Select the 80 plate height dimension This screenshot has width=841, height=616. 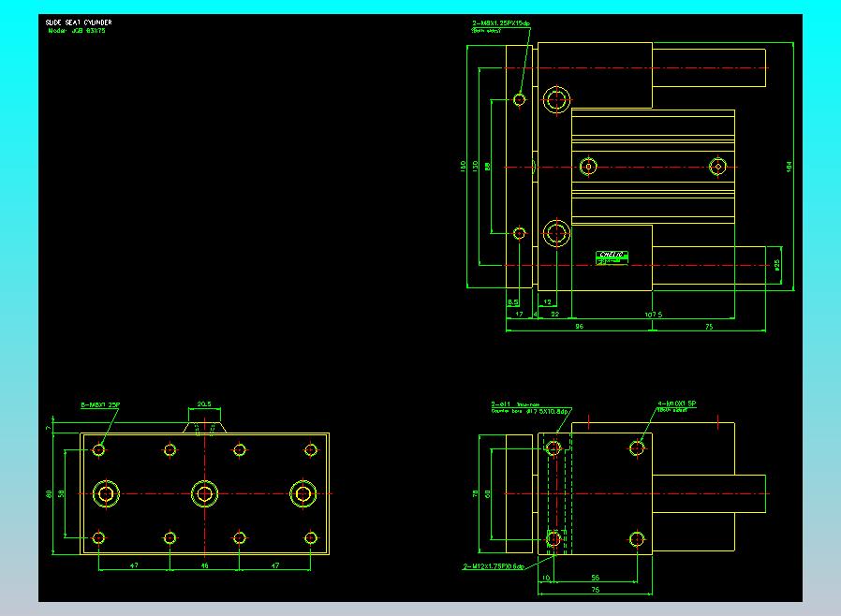(49, 493)
